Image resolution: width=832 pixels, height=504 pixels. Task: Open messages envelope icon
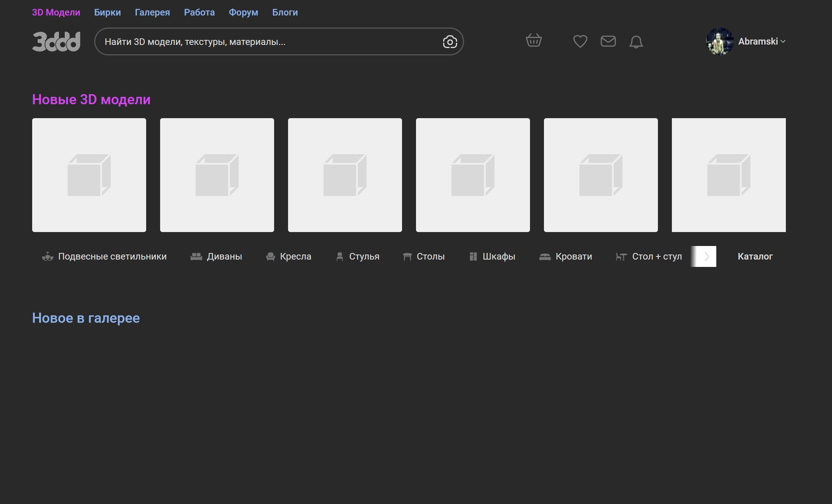[x=608, y=41]
